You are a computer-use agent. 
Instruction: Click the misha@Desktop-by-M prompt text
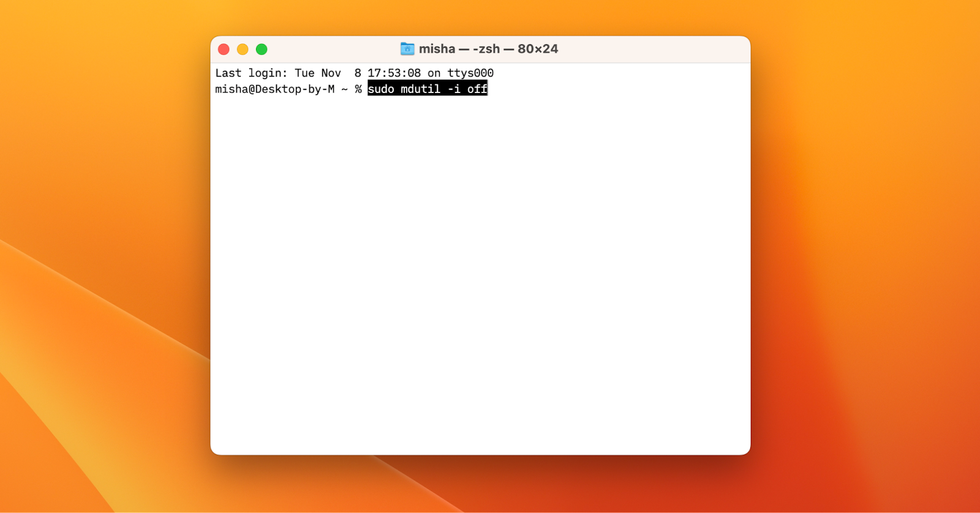tap(274, 89)
